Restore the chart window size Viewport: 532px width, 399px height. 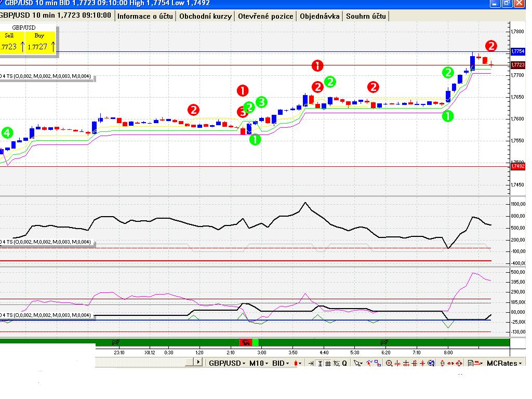[507, 4]
